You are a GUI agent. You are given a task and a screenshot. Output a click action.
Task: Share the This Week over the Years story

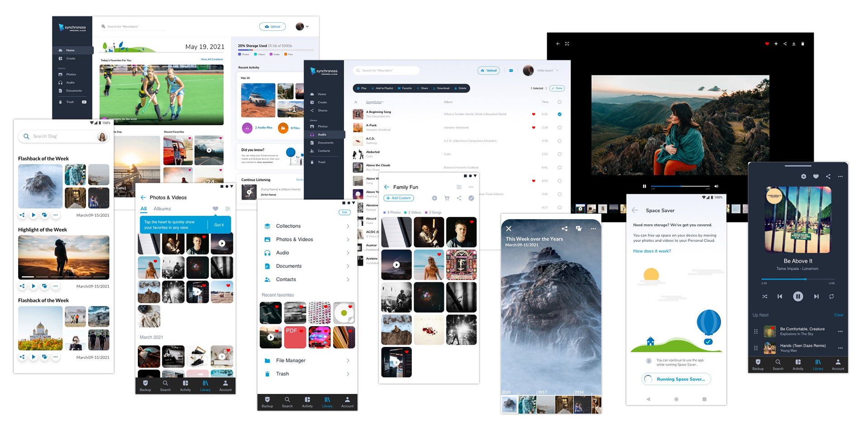point(564,229)
